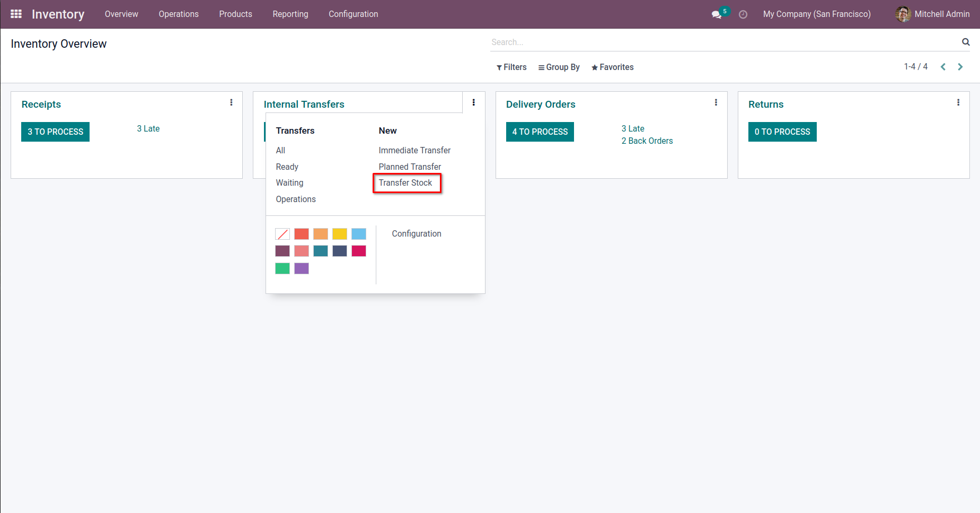
Task: Expand the Filters dropdown
Action: point(511,67)
